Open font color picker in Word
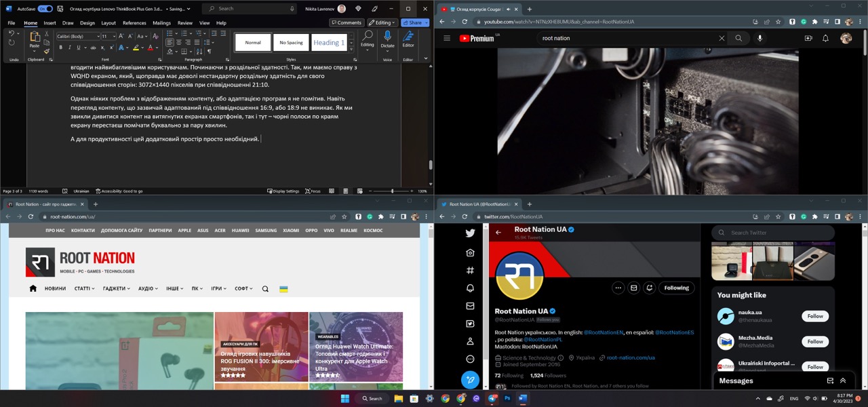Viewport: 868px width, 407px height. (x=157, y=47)
